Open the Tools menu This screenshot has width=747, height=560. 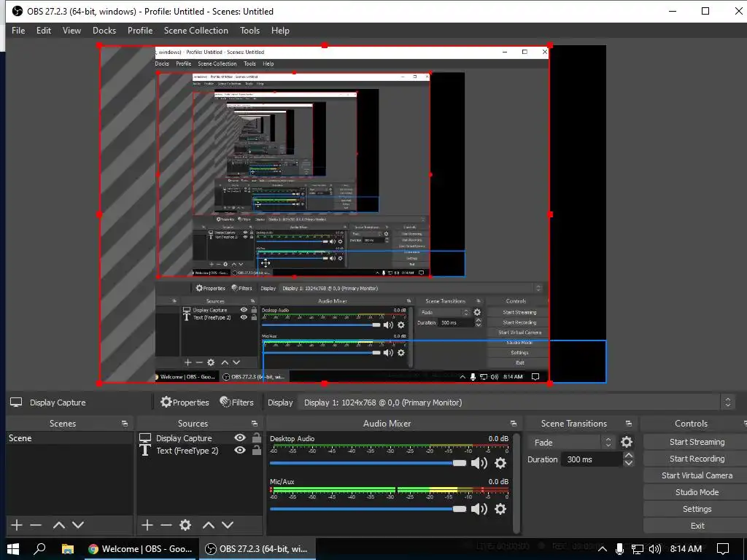(x=249, y=31)
